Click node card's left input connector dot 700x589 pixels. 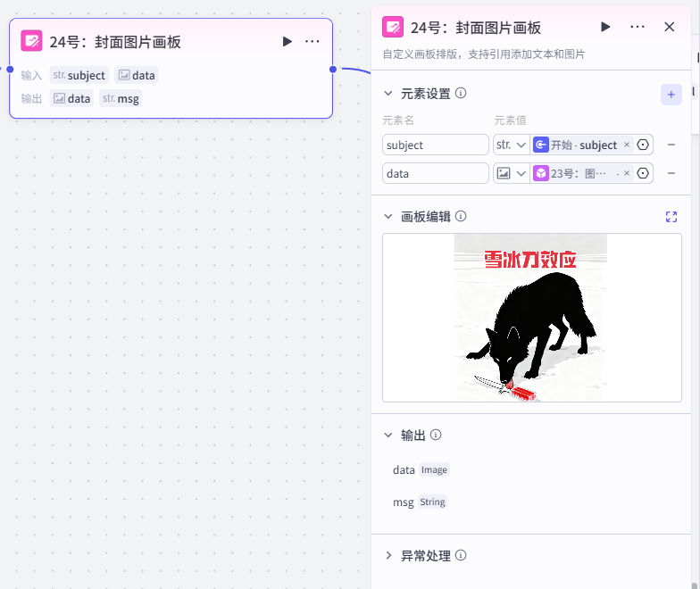[x=10, y=70]
